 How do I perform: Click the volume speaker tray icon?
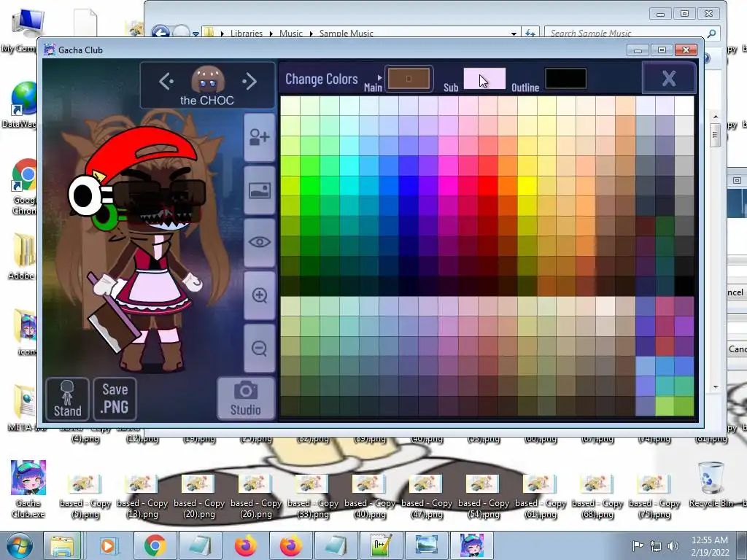pyautogui.click(x=673, y=545)
